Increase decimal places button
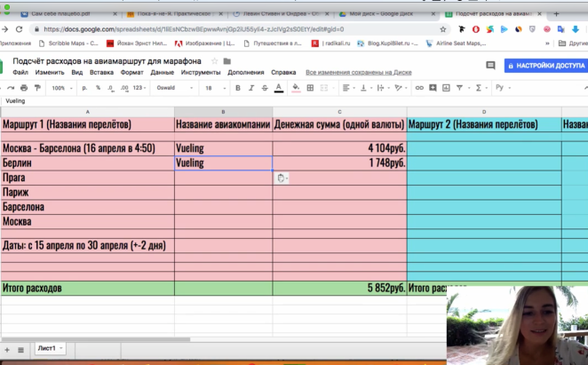588x365 pixels. pos(124,88)
